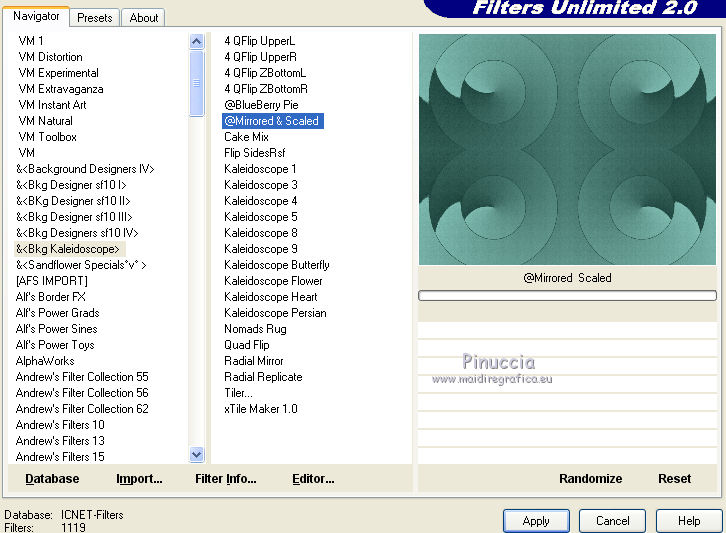Image resolution: width=726 pixels, height=533 pixels.
Task: Select Andrew's Filter Collection 55
Action: click(x=82, y=376)
